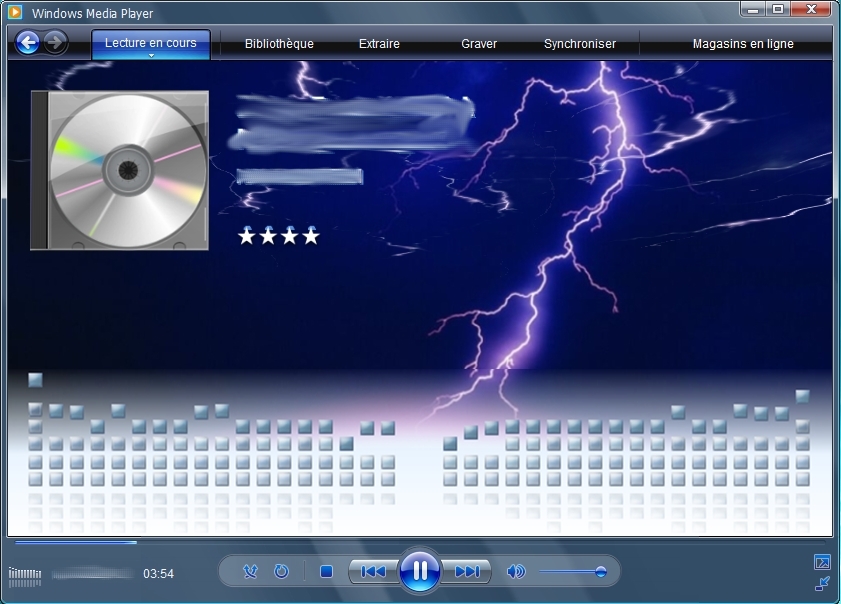Pause the current track
This screenshot has height=604, width=841.
(x=420, y=571)
